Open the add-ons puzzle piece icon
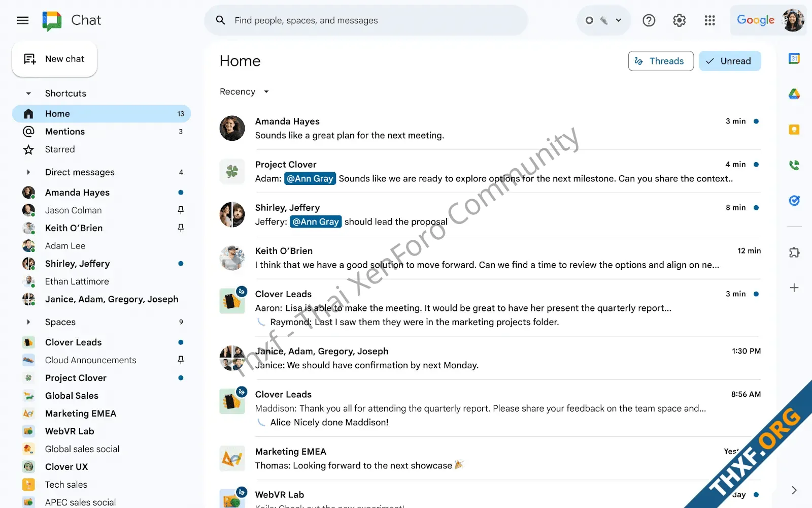Viewport: 812px width, 508px height. click(x=794, y=252)
